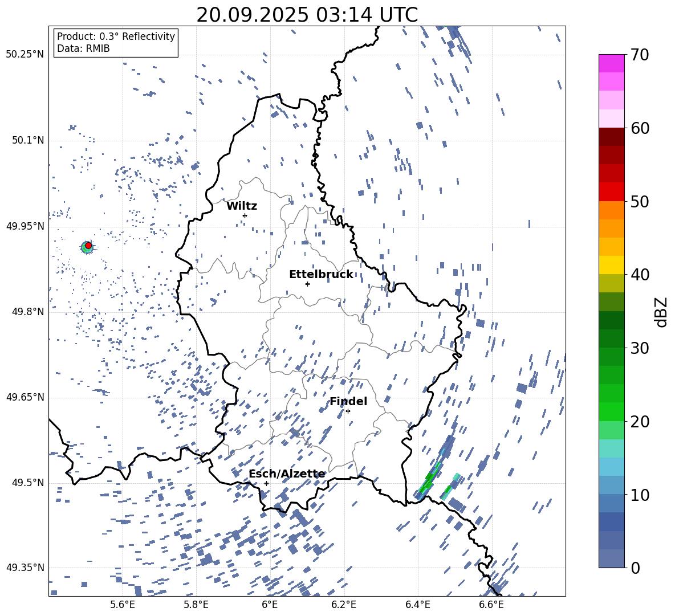Click the Product: 0.3° Reflectivity text
Screen dimensions: 675x616
click(x=116, y=36)
